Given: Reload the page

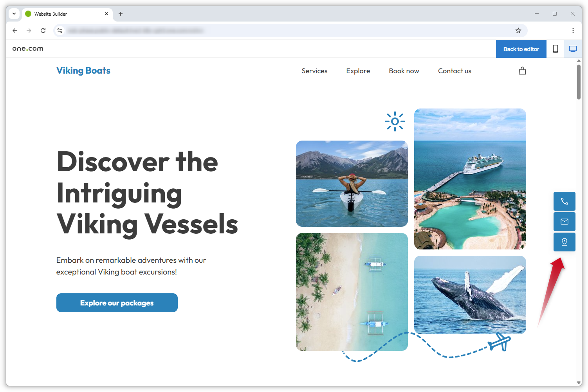Looking at the screenshot, I should (43, 31).
